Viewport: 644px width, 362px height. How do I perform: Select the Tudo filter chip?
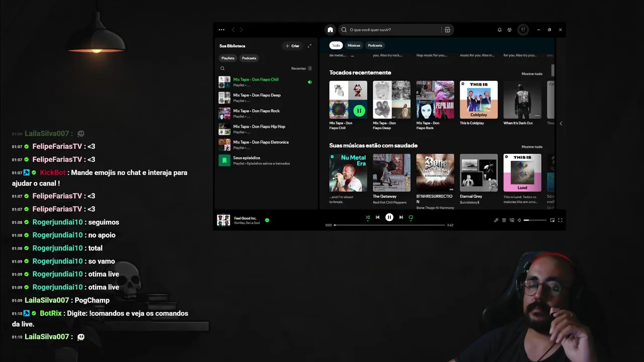tap(336, 45)
